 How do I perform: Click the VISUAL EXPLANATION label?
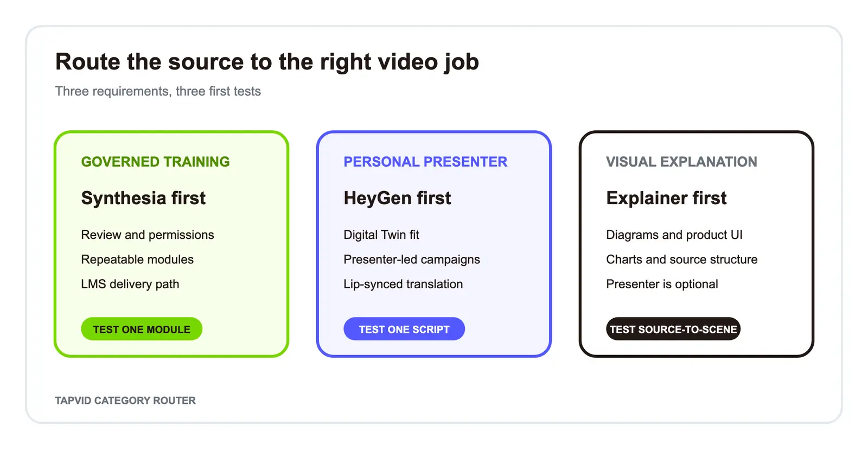pyautogui.click(x=681, y=162)
